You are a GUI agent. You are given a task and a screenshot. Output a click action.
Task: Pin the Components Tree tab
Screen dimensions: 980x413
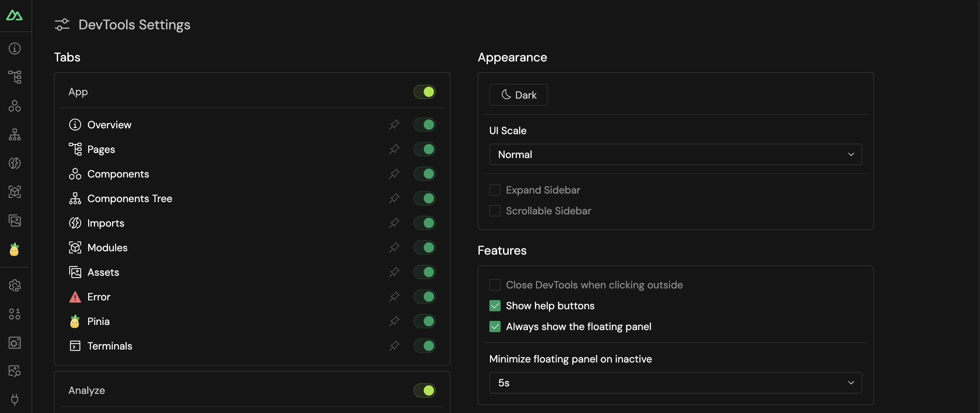[394, 198]
